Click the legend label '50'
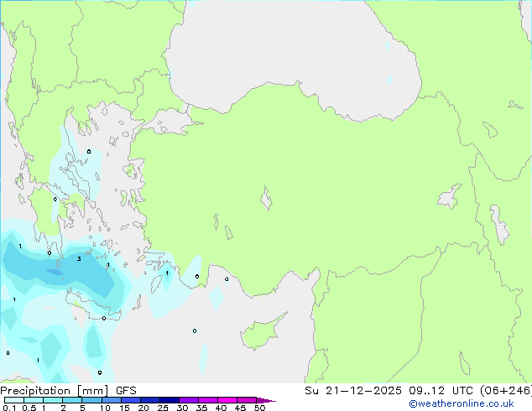The height and width of the screenshot is (411, 532). [x=259, y=408]
